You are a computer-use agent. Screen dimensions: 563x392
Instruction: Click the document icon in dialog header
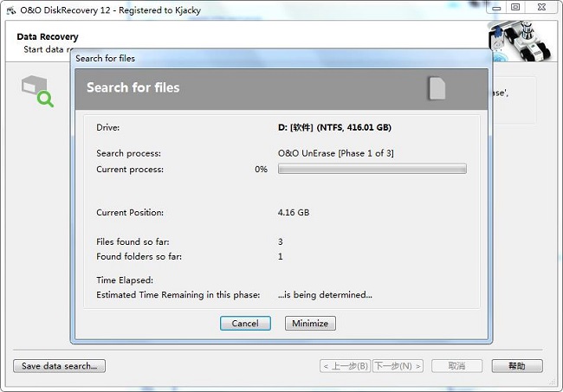coord(437,88)
